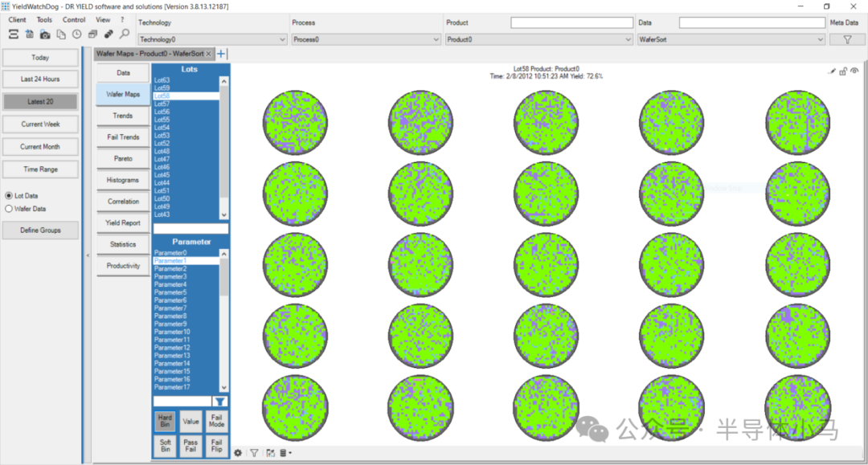
Task: Select the Lot Data radio button
Action: click(x=9, y=196)
